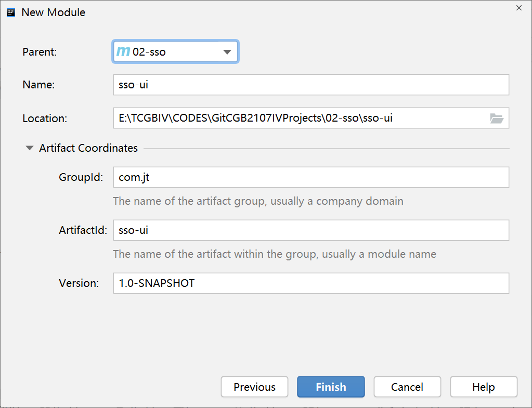Screen dimensions: 532x408
Task: Click inside the Location path field
Action: pos(300,118)
